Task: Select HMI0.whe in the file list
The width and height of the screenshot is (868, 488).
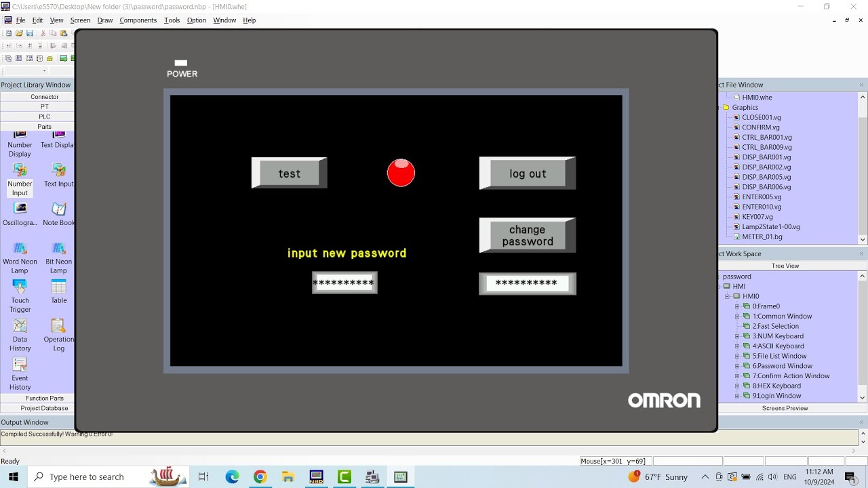Action: coord(757,97)
